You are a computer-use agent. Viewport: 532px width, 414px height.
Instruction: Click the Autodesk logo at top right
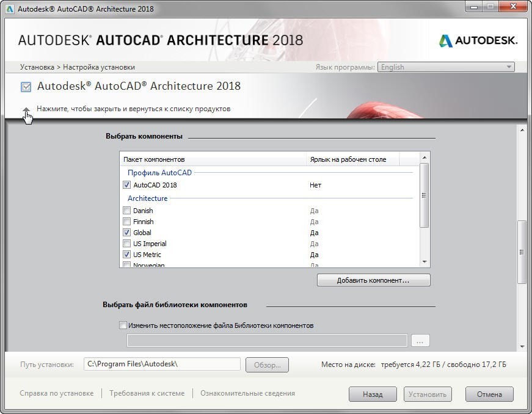[478, 41]
